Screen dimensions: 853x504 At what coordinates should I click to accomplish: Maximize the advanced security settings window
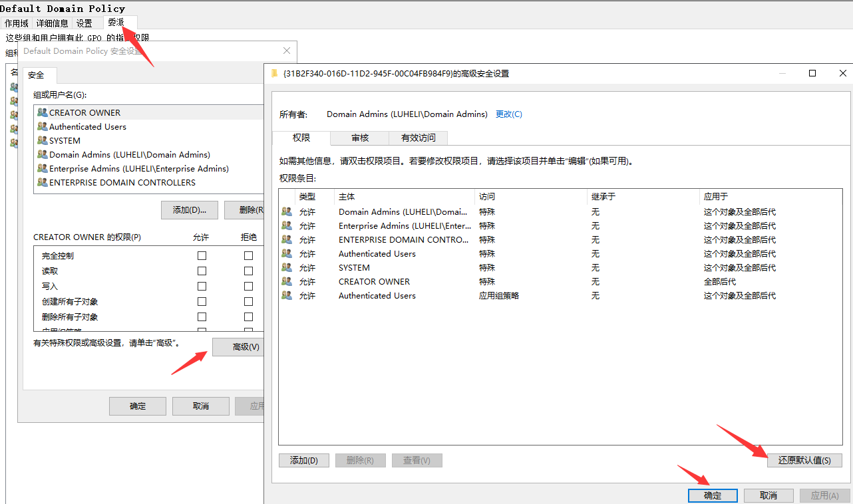click(812, 73)
